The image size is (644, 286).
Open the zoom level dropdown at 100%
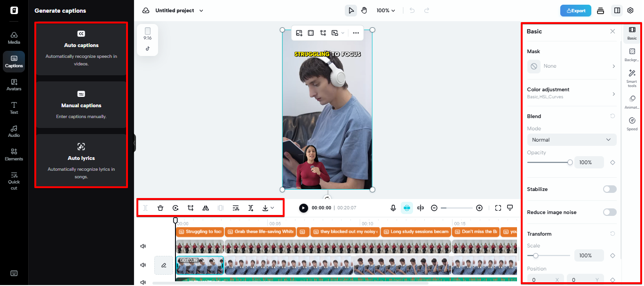point(385,10)
